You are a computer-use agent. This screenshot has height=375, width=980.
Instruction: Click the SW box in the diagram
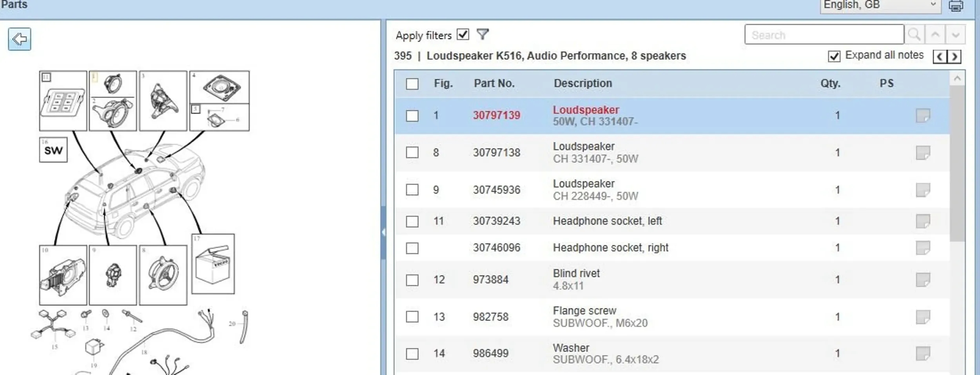(53, 150)
